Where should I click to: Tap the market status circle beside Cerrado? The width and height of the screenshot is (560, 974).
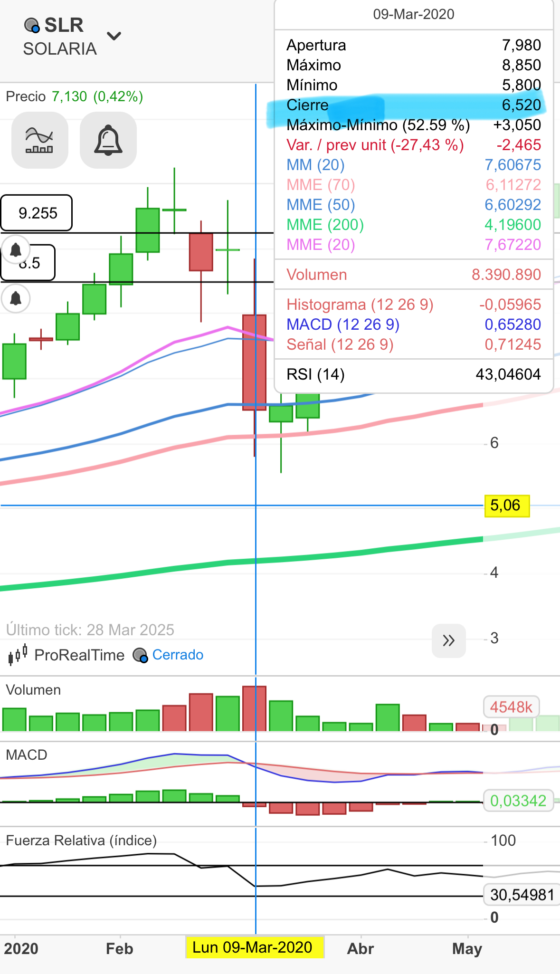click(x=140, y=655)
